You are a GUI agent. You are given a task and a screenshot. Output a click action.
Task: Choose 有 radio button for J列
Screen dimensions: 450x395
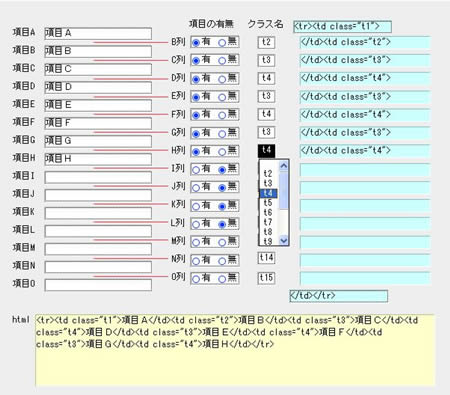tap(196, 188)
